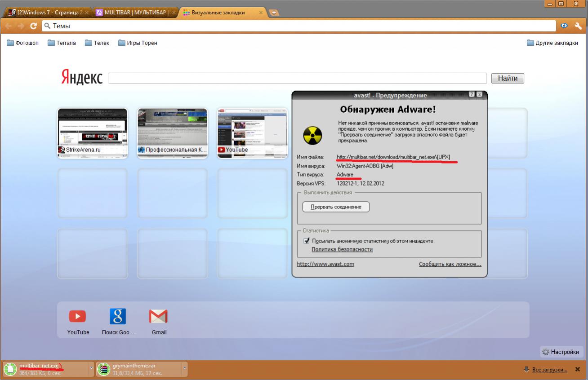
Task: Close the Визуальные закладки tab
Action: [x=261, y=13]
